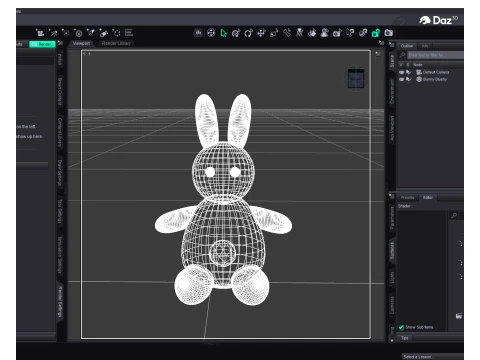Select the geometry editor tool icon

click(x=350, y=33)
